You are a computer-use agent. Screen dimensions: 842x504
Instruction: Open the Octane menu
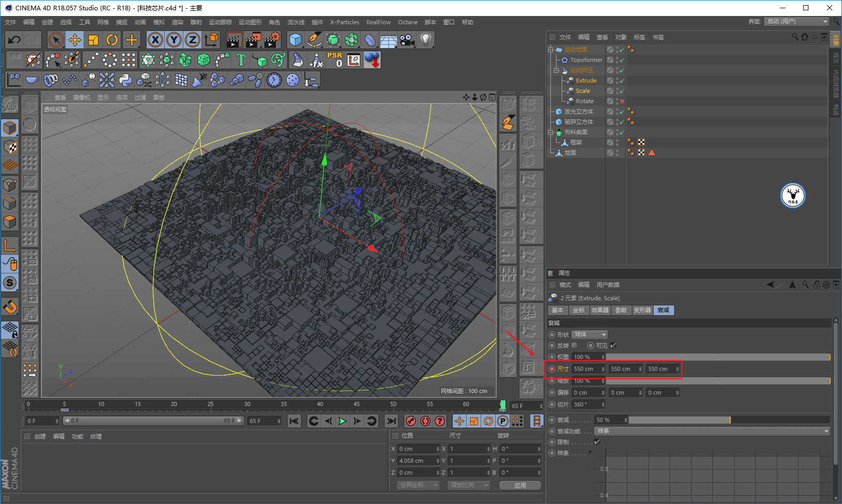pyautogui.click(x=407, y=22)
